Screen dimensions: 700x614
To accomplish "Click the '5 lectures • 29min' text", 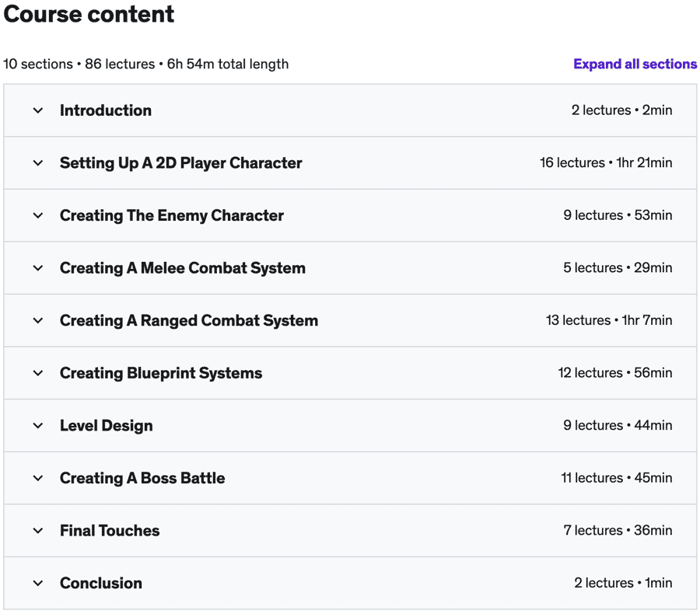I will (x=618, y=267).
